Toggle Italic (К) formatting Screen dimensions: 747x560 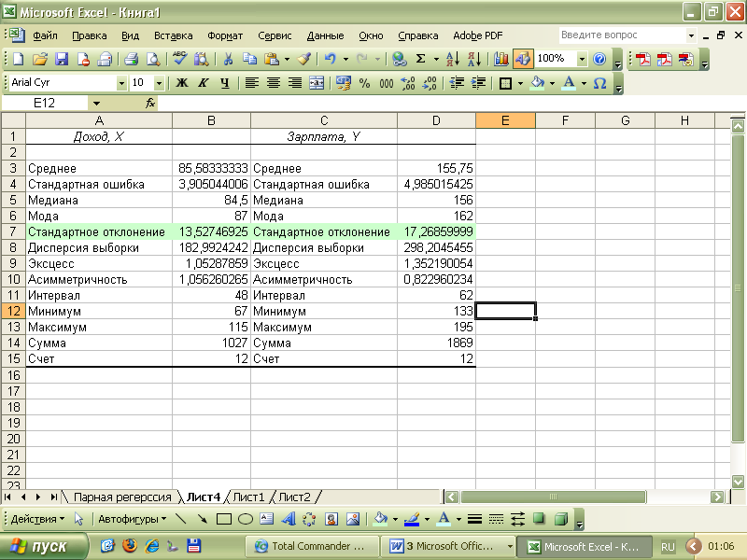pyautogui.click(x=203, y=83)
